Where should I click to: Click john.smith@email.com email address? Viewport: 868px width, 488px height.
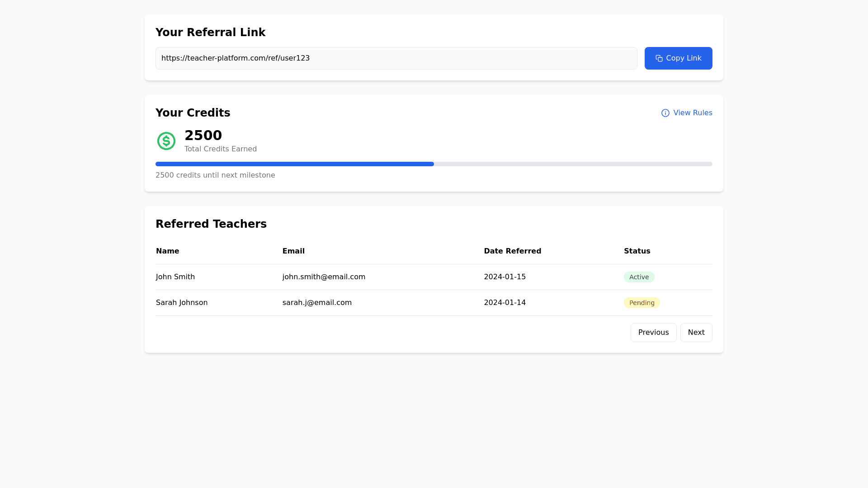(324, 277)
